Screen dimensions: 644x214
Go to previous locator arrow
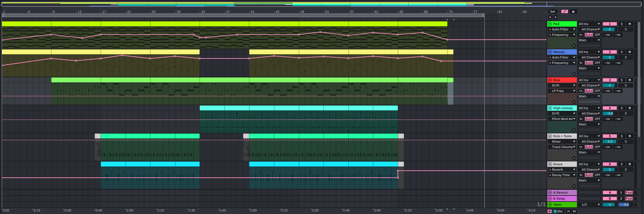click(x=550, y=17)
